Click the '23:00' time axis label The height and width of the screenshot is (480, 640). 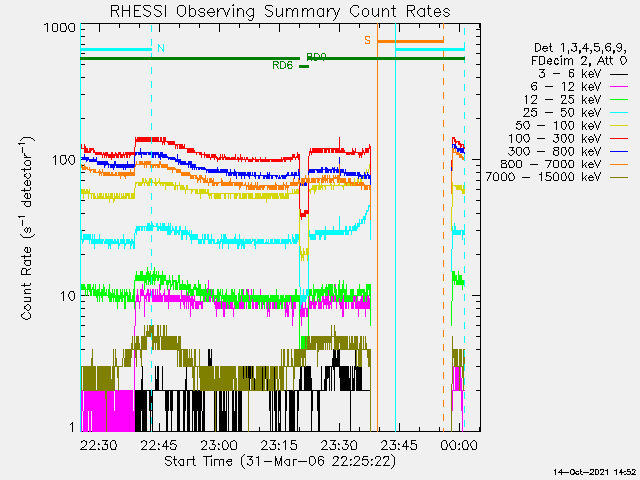point(219,445)
